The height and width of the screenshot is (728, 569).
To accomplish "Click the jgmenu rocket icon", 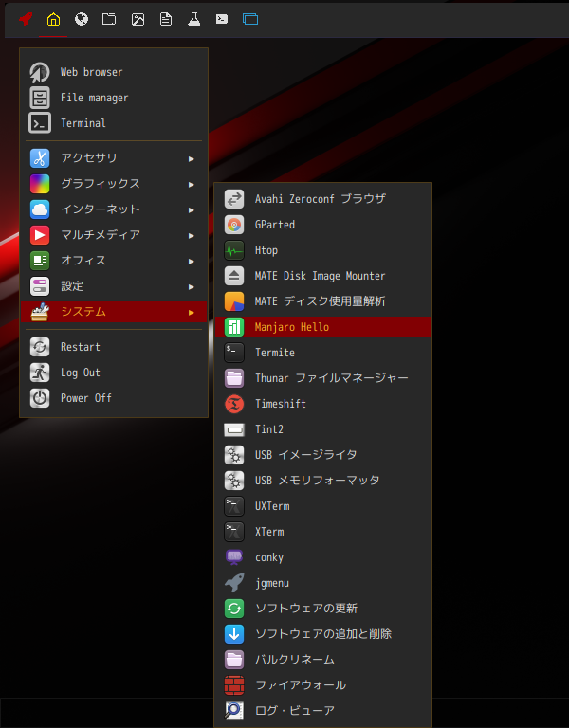I will 234,583.
